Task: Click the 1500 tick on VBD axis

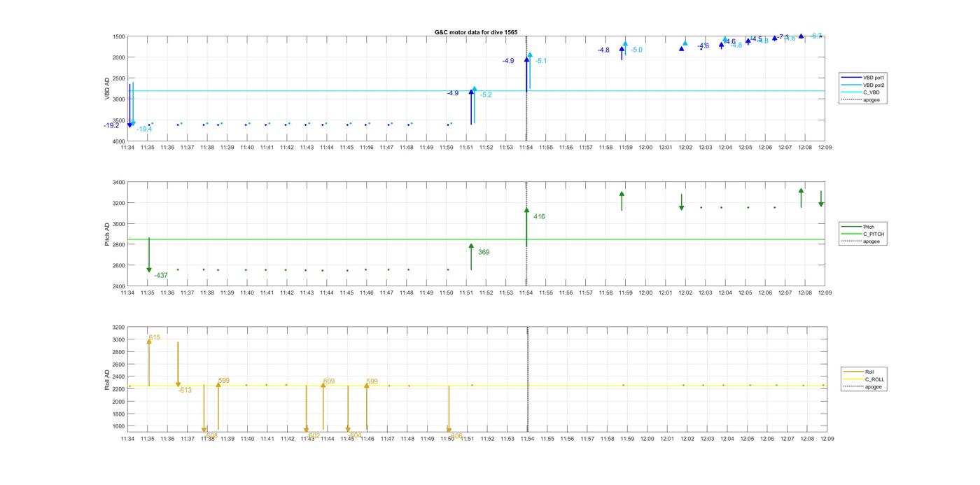Action: (118, 36)
